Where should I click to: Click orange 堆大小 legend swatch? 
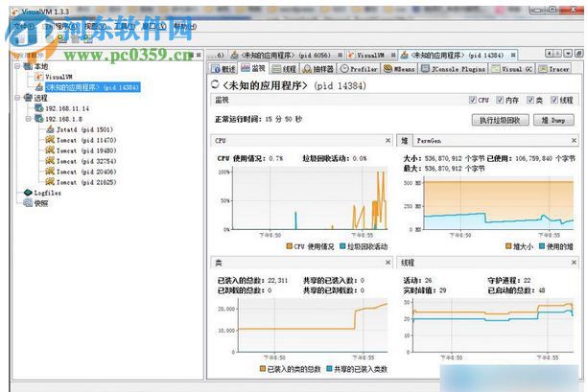coord(508,246)
